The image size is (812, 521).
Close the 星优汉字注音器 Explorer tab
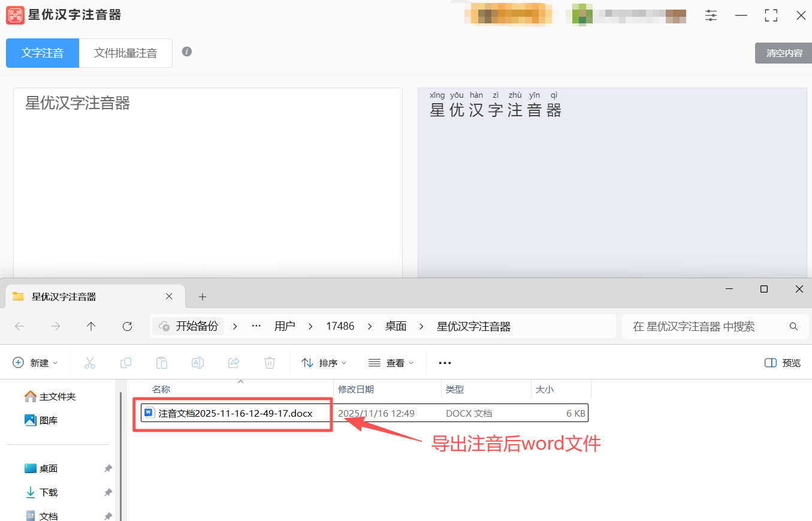click(x=169, y=296)
